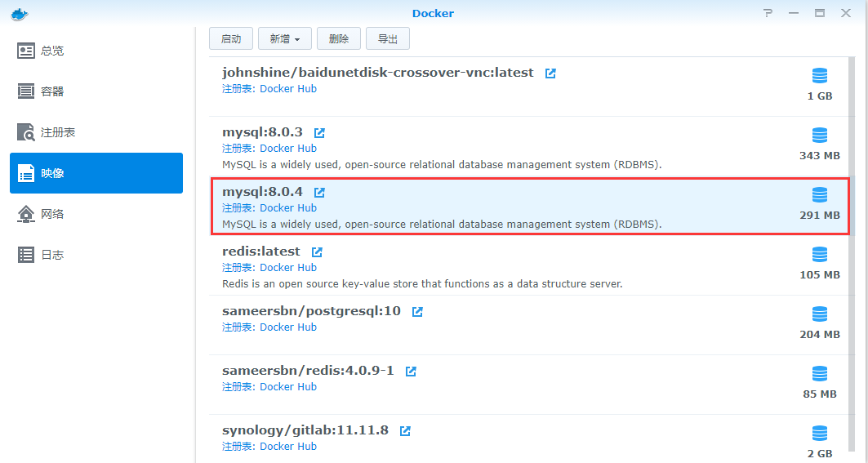This screenshot has height=463, width=868.
Task: Open external link icon for johnshine/baidunetdisk-crossover-vnc
Action: [x=550, y=73]
